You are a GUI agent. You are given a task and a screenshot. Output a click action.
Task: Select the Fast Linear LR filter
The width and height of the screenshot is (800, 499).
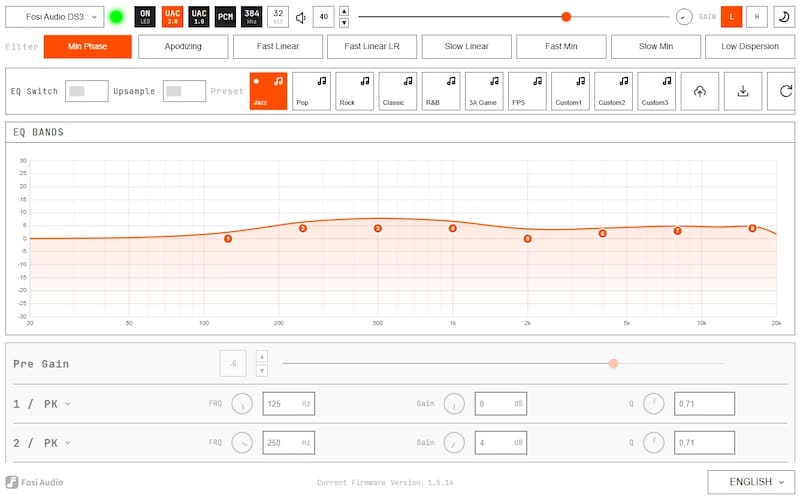tap(372, 46)
